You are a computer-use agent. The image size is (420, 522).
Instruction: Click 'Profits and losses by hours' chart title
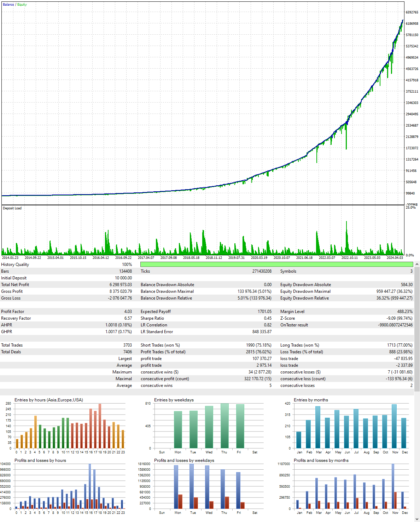[40, 460]
